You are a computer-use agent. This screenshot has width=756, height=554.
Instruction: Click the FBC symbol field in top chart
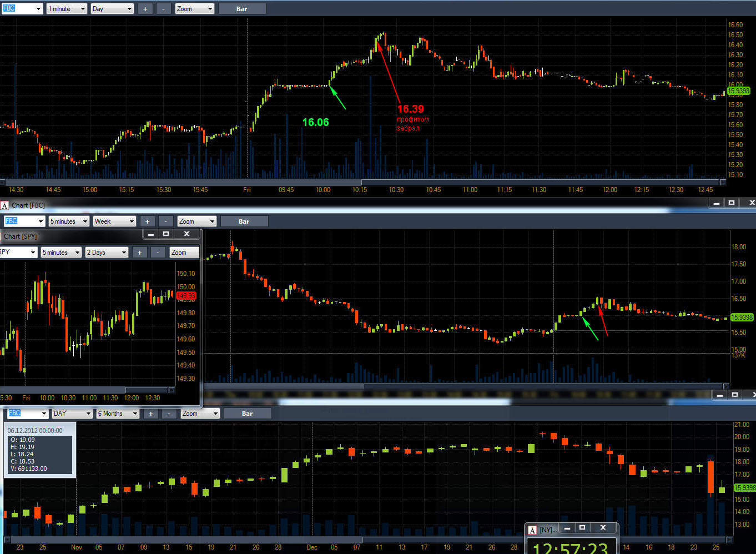coord(22,9)
